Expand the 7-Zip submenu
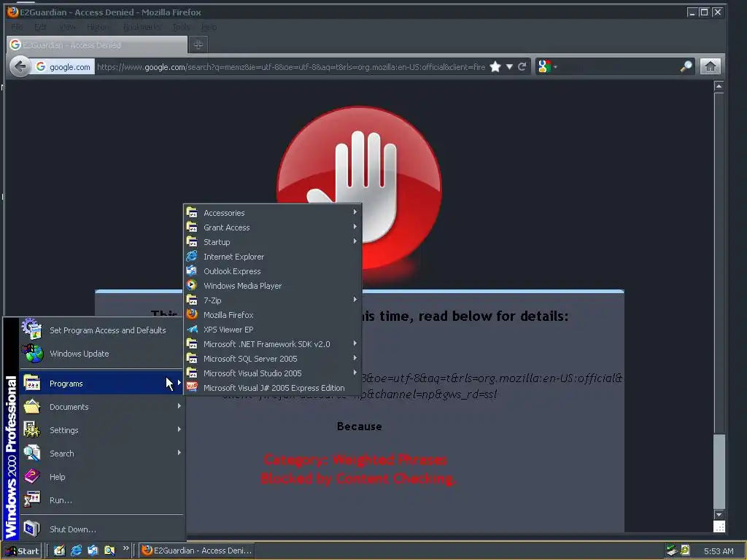Viewport: 747px width, 560px height. (273, 300)
